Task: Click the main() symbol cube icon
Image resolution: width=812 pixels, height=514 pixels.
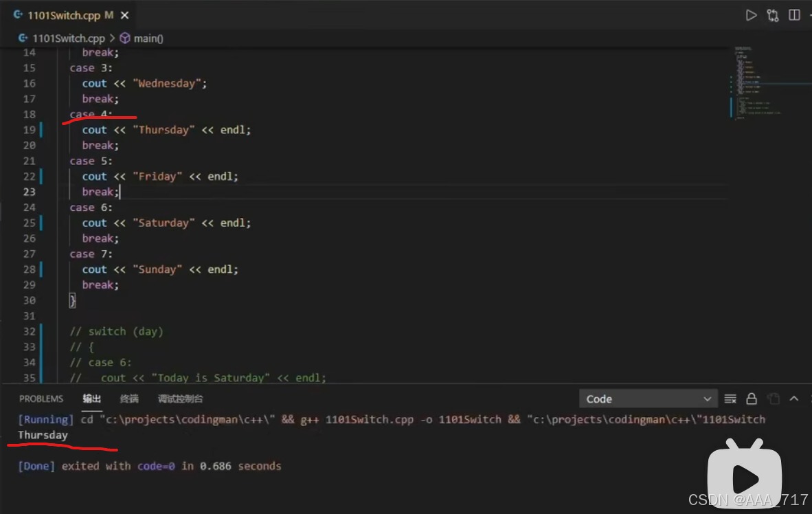Action: [125, 38]
